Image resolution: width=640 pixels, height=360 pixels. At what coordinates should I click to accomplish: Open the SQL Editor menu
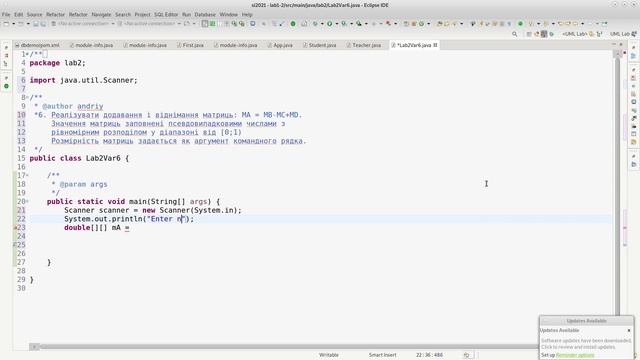pos(166,14)
